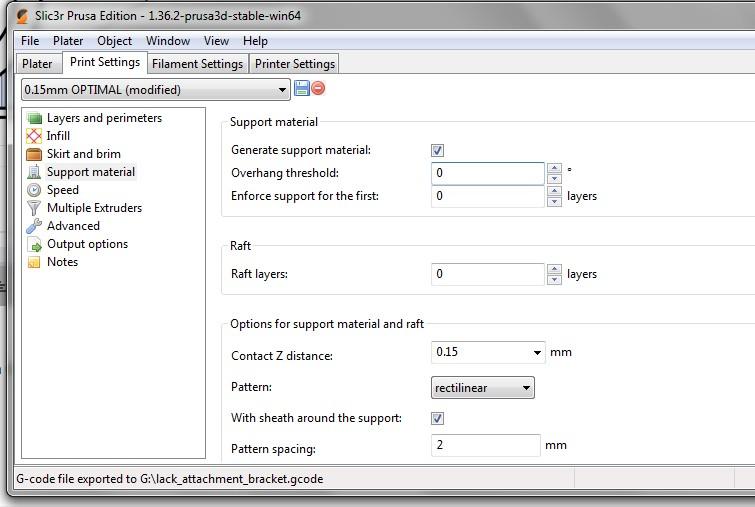This screenshot has width=755, height=507.
Task: Click the Infill pattern icon
Action: 34,136
